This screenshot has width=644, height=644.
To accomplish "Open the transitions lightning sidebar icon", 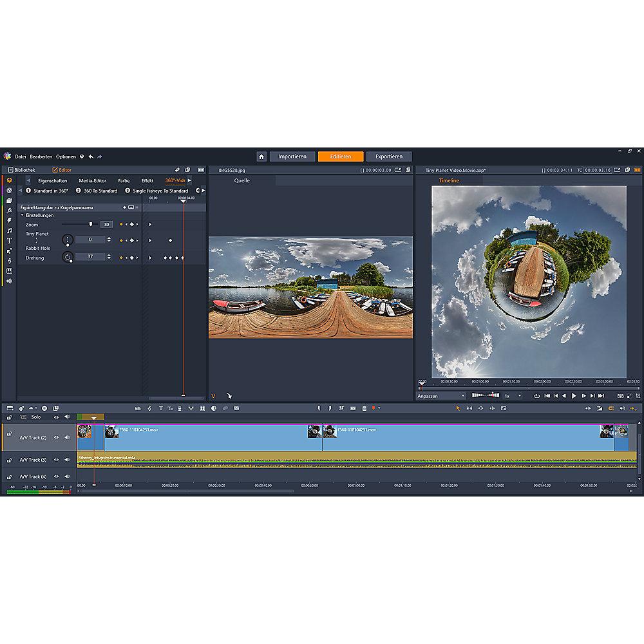I will [x=10, y=220].
